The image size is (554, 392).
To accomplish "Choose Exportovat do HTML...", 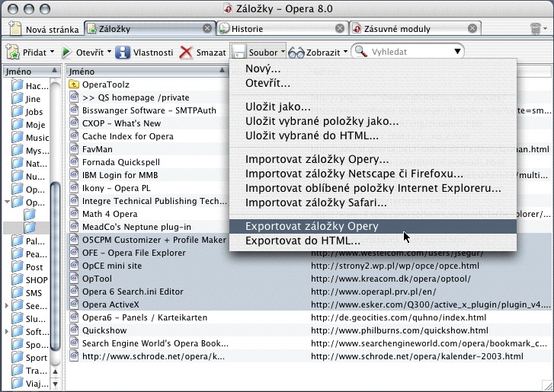I will point(373,241).
